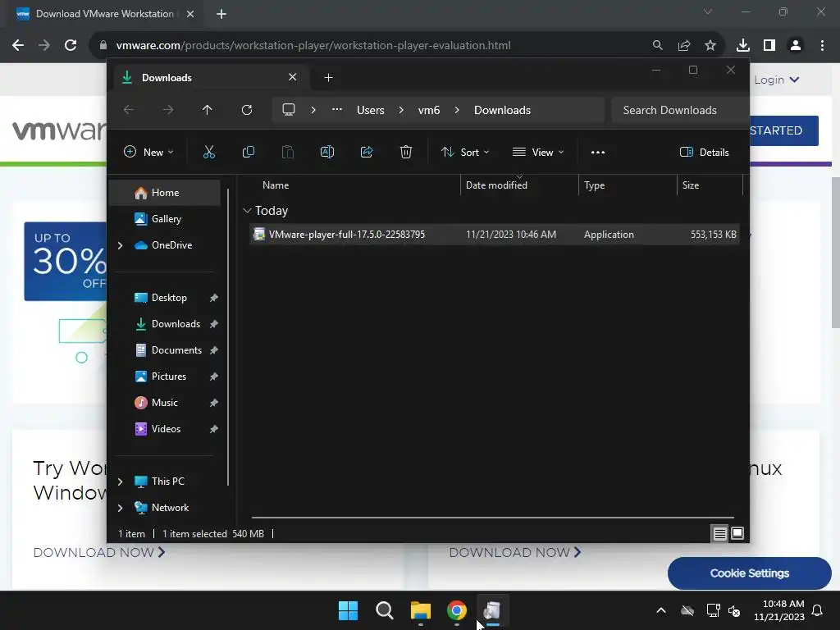840x630 pixels.
Task: Sort by Date modified column header
Action: coord(519,185)
